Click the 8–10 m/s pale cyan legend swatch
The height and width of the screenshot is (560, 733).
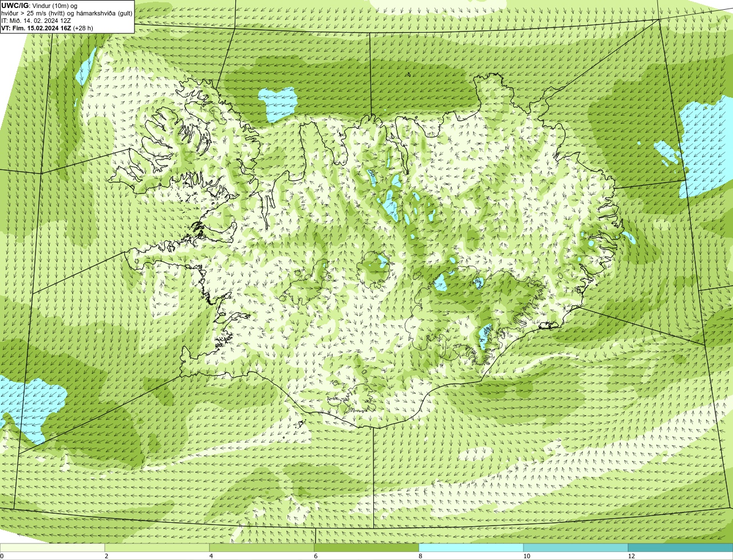pyautogui.click(x=471, y=547)
